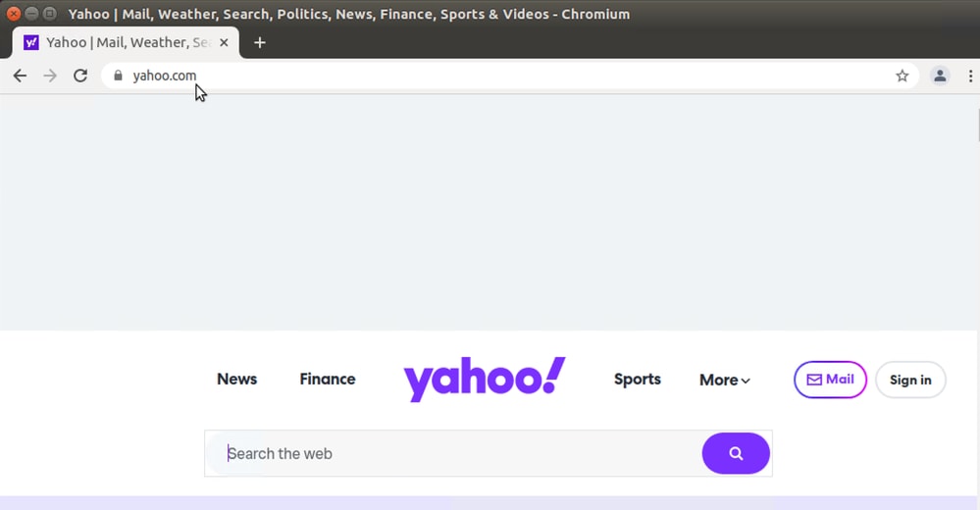Click the Sign in button

tap(910, 380)
